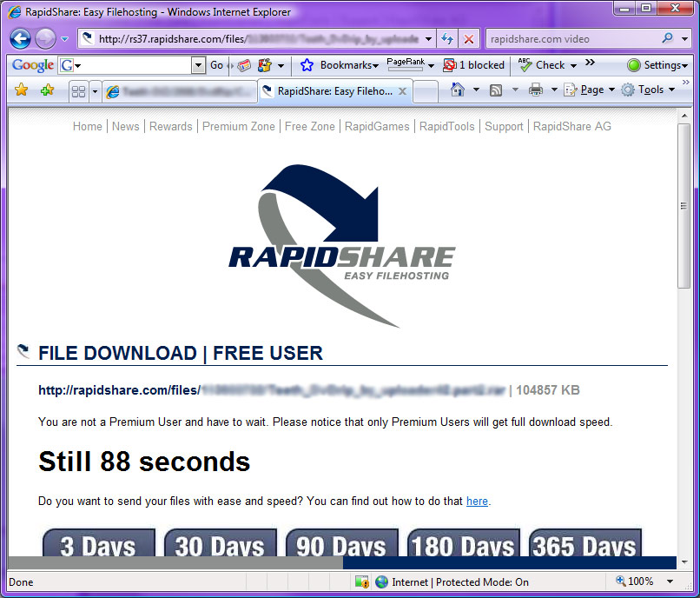Open the Rewards link
The width and height of the screenshot is (700, 598).
pos(170,127)
